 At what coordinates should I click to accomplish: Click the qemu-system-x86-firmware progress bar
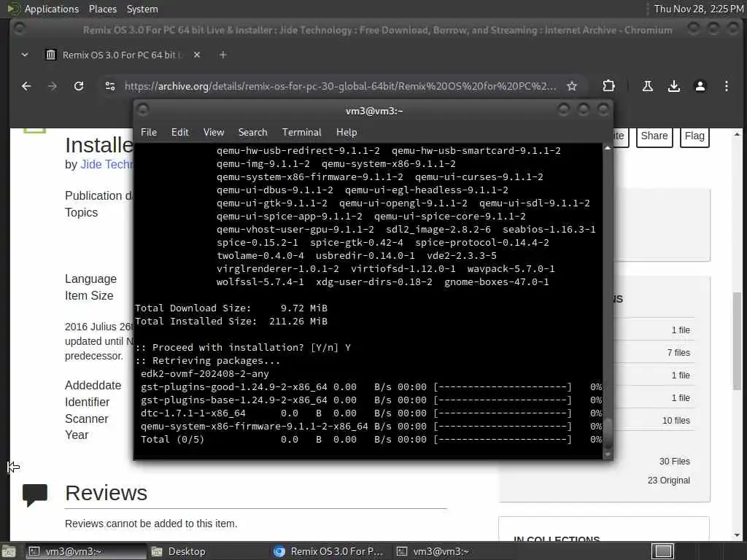pos(503,427)
